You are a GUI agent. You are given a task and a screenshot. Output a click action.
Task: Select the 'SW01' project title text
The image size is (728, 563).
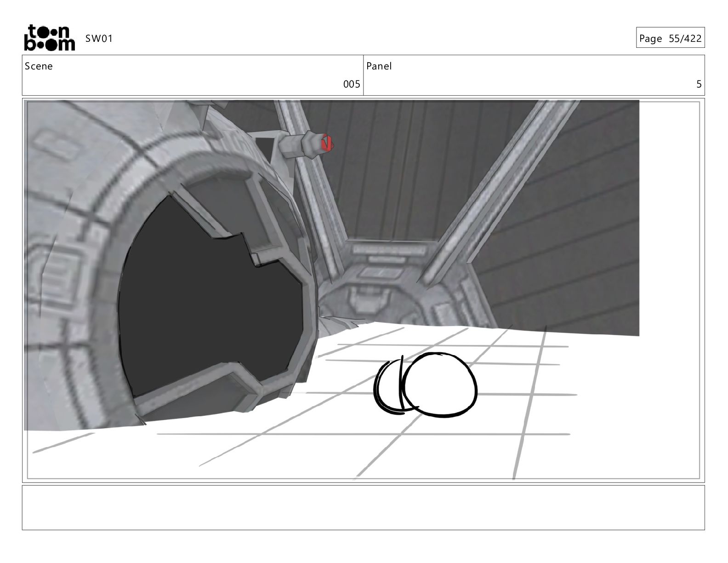click(99, 39)
